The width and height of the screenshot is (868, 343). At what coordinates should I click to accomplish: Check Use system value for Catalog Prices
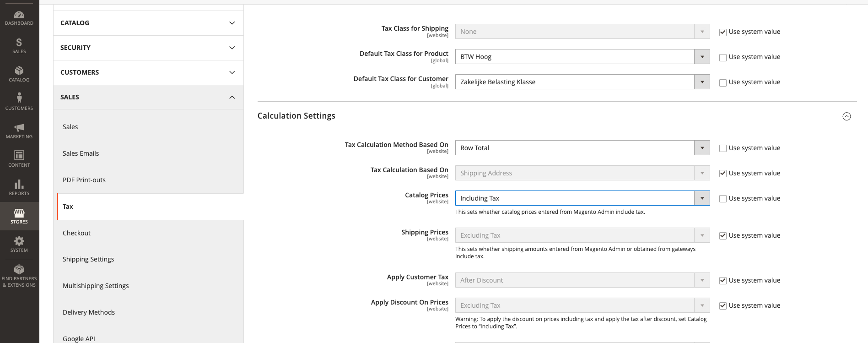723,199
